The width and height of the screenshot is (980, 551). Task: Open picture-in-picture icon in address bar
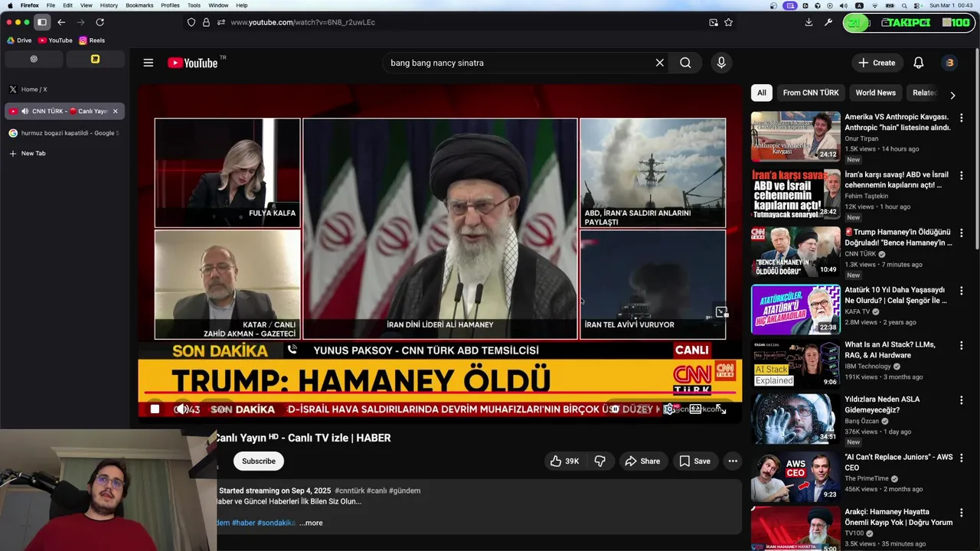[714, 22]
